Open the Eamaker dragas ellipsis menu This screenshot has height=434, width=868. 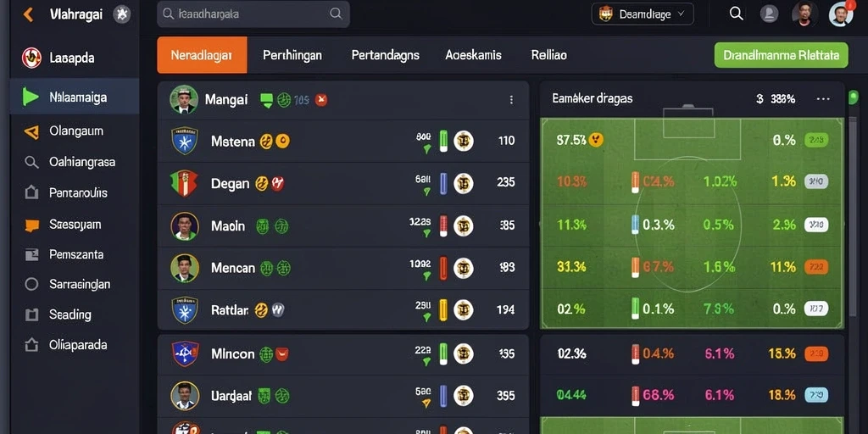tap(823, 99)
